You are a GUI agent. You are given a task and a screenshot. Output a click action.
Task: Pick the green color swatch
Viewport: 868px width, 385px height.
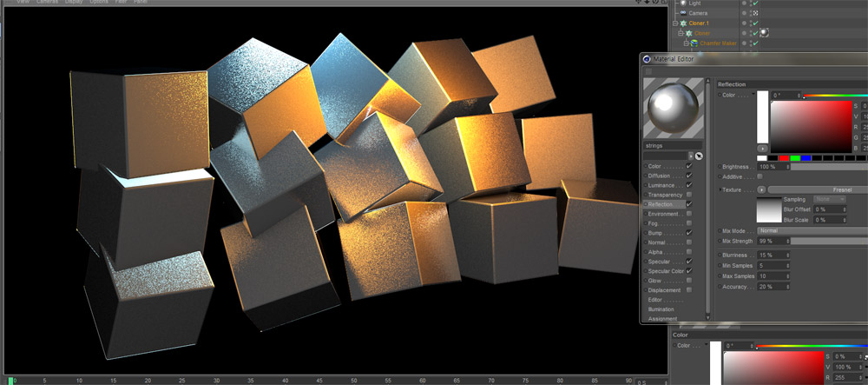pos(796,158)
